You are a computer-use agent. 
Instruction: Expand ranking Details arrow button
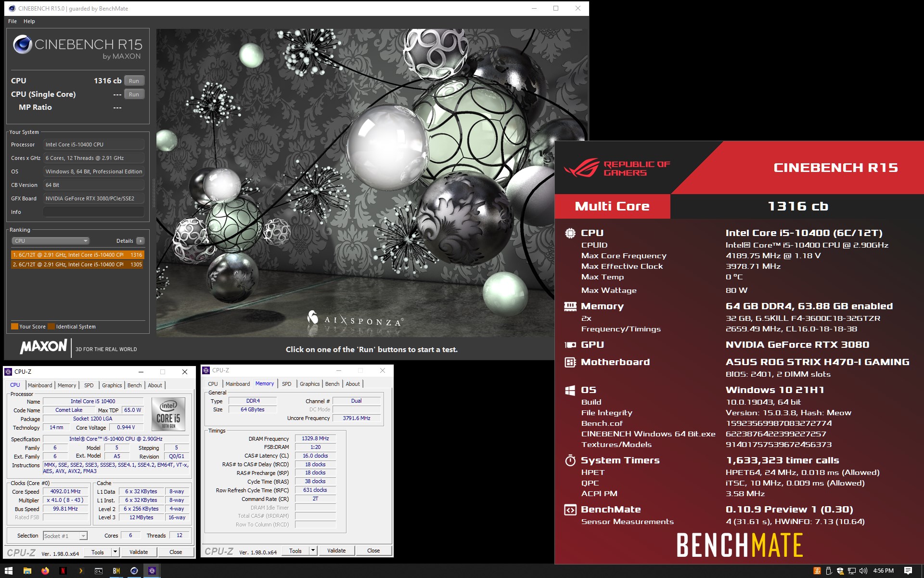tap(140, 241)
